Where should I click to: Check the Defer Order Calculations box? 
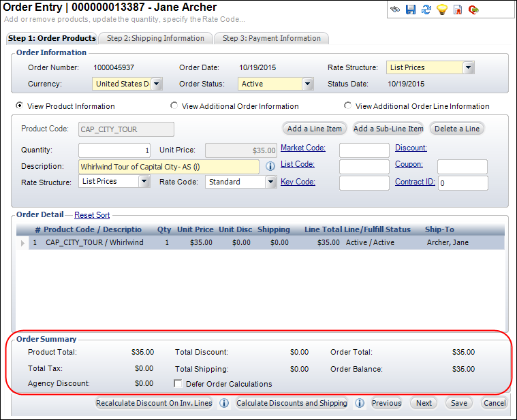tap(178, 383)
